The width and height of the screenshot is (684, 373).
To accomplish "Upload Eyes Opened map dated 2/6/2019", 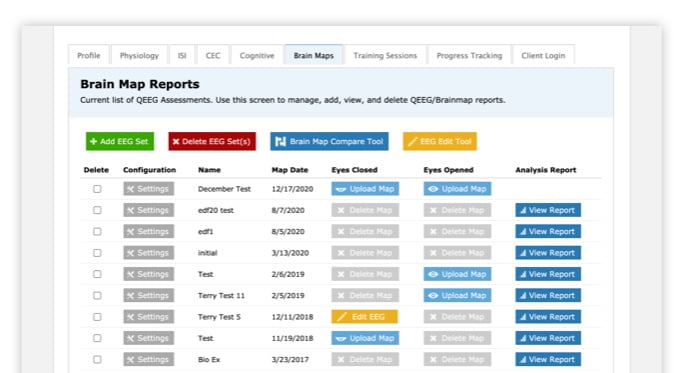I will point(457,274).
